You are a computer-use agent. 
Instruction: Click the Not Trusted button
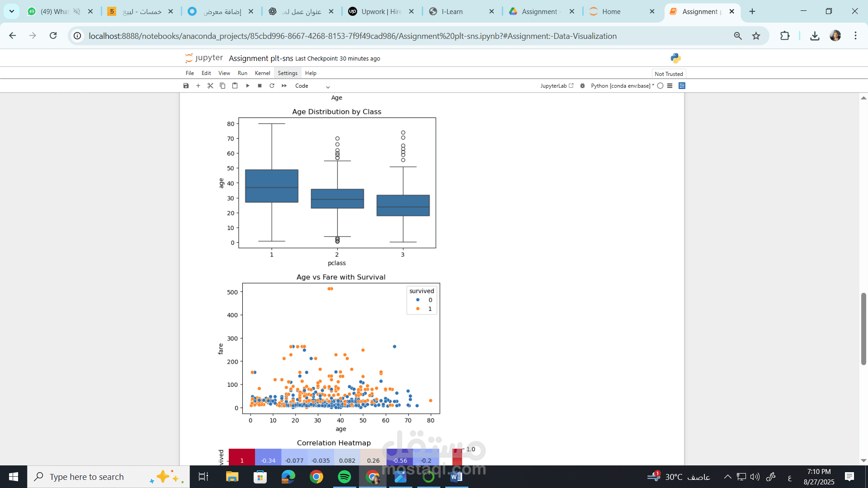click(669, 74)
